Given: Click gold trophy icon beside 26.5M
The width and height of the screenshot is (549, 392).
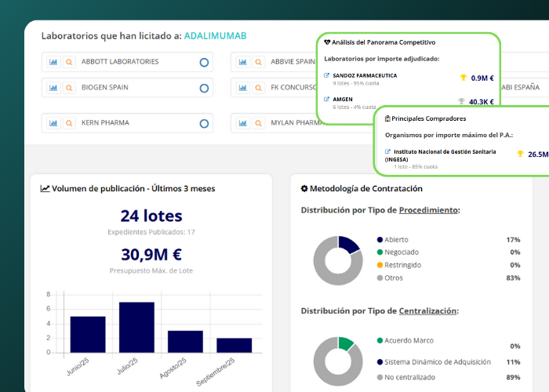Looking at the screenshot, I should tap(520, 154).
